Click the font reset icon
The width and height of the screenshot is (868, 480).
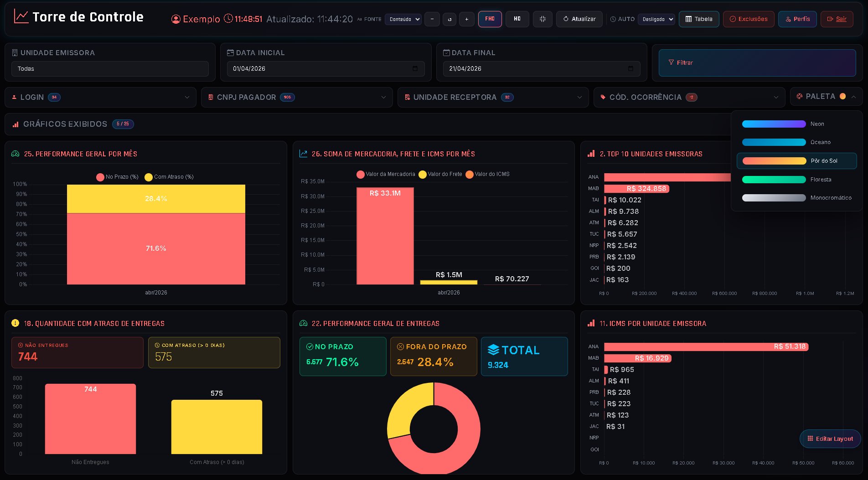449,19
